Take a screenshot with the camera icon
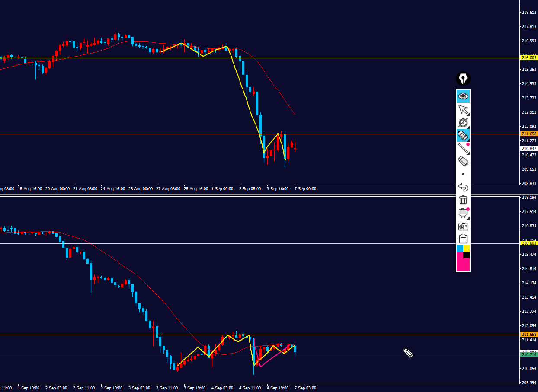The image size is (538, 392). 463,226
